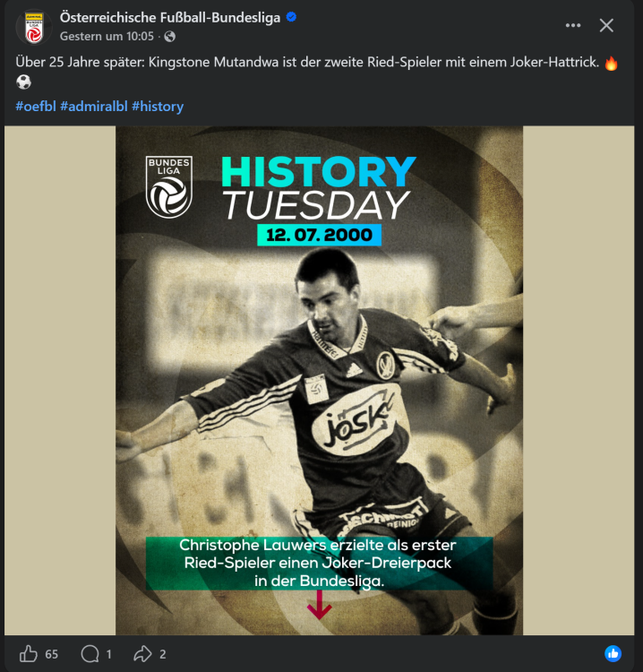
Task: Click the Bundesliga page profile picture
Action: point(34,27)
